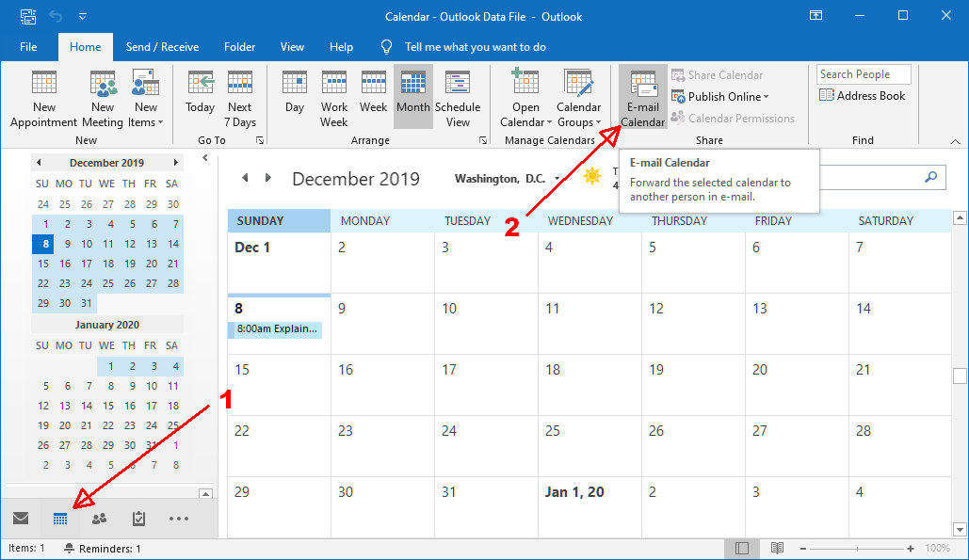Open Ribbon Display Options
The image size is (969, 560).
[816, 15]
